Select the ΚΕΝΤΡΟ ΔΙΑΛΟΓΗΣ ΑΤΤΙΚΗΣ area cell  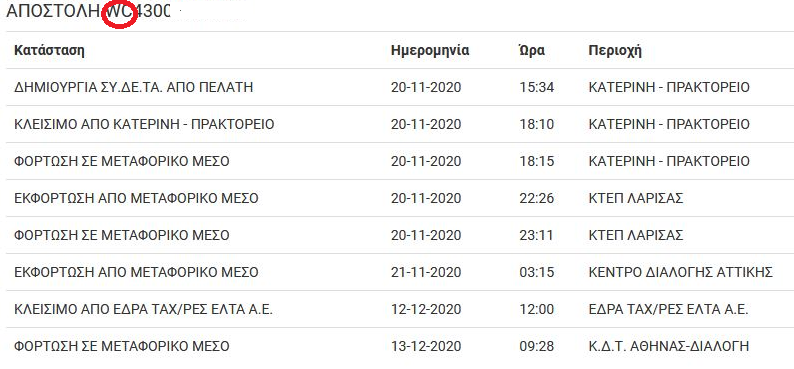tap(681, 272)
